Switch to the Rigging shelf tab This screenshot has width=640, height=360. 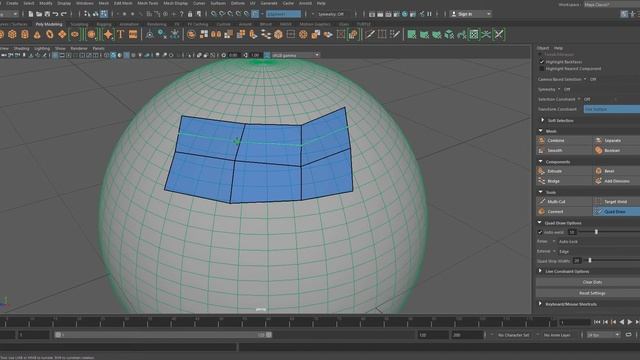click(104, 24)
